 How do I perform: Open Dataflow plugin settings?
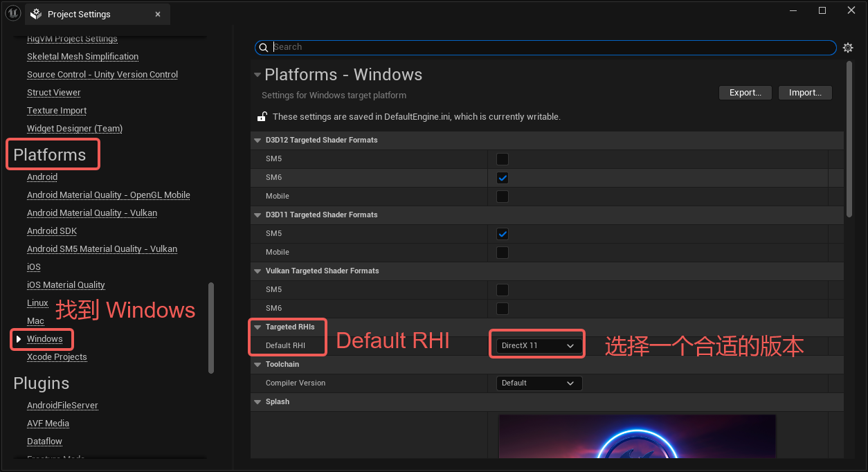tap(44, 442)
